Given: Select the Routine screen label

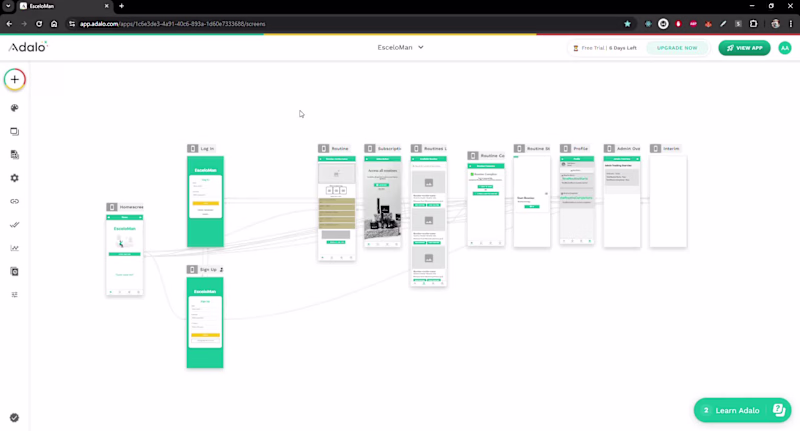Looking at the screenshot, I should 334,148.
